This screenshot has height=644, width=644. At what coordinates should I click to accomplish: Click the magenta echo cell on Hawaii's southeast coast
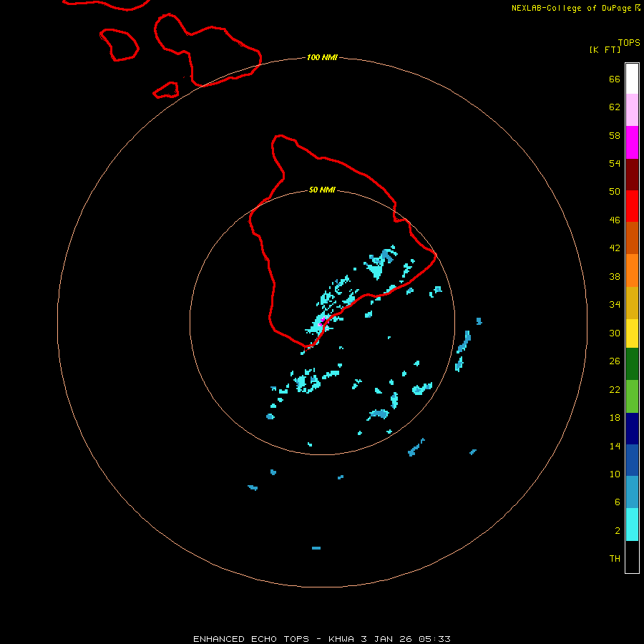click(322, 321)
